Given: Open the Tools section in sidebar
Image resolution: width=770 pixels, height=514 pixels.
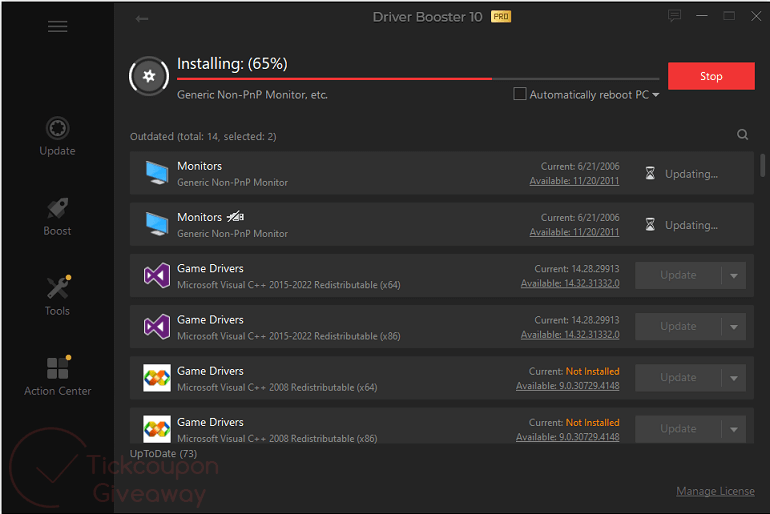Looking at the screenshot, I should click(57, 296).
